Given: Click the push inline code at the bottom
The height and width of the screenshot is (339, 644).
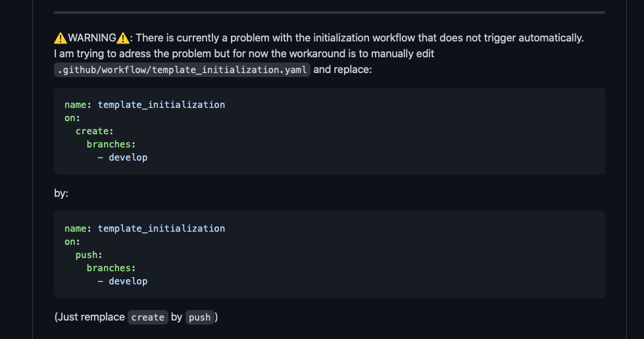Looking at the screenshot, I should click(199, 317).
